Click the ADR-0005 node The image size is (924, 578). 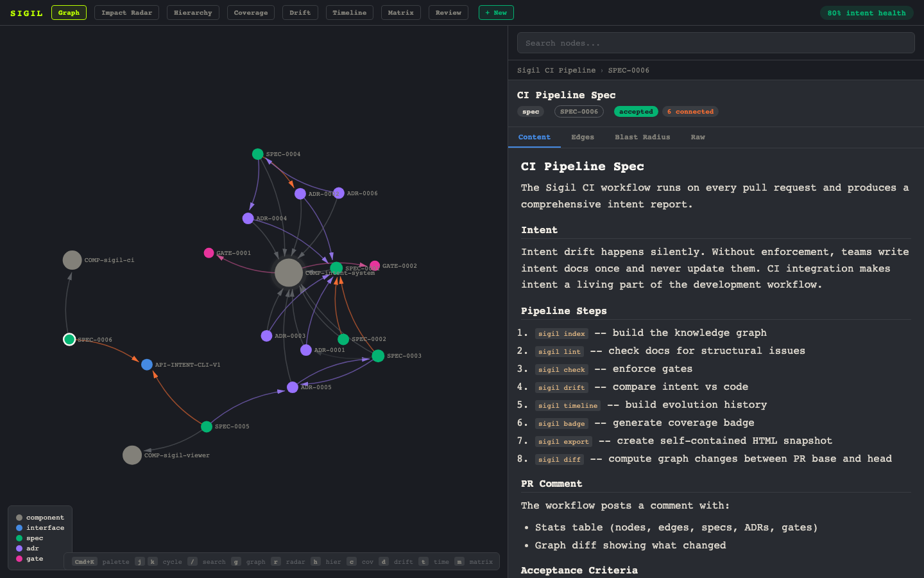point(293,387)
